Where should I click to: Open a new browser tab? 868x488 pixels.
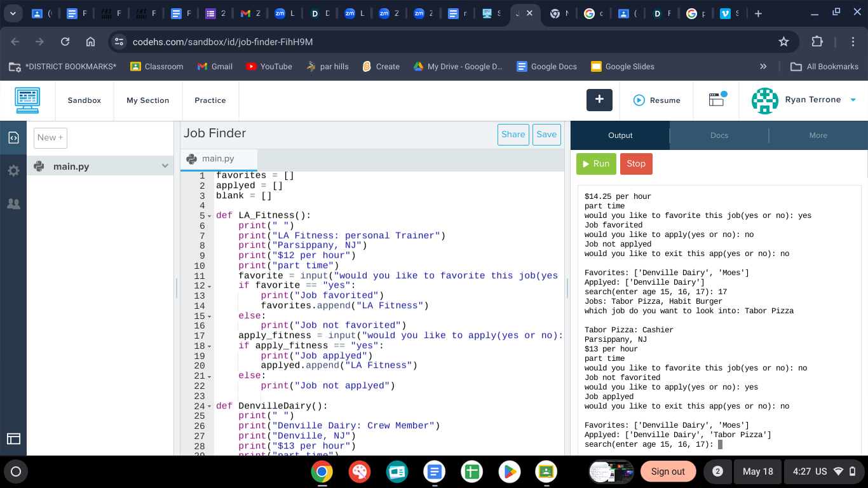click(x=758, y=13)
